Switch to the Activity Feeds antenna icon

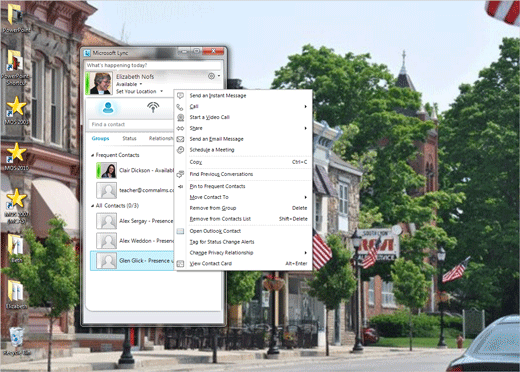[x=153, y=107]
